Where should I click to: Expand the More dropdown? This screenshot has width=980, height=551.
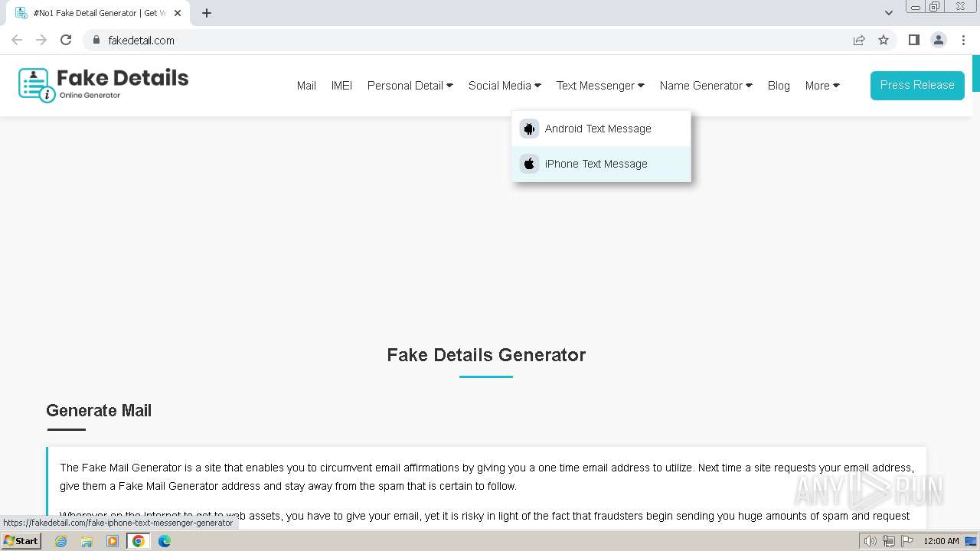tap(822, 86)
